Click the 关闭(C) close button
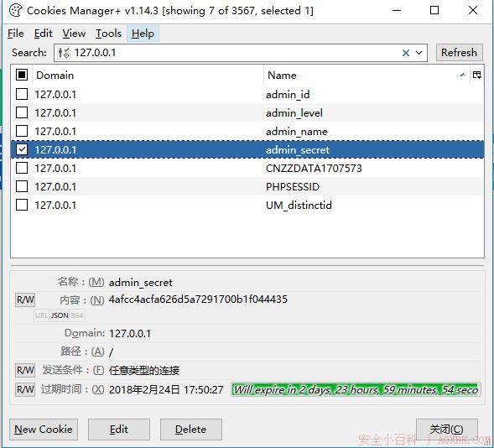 [447, 429]
